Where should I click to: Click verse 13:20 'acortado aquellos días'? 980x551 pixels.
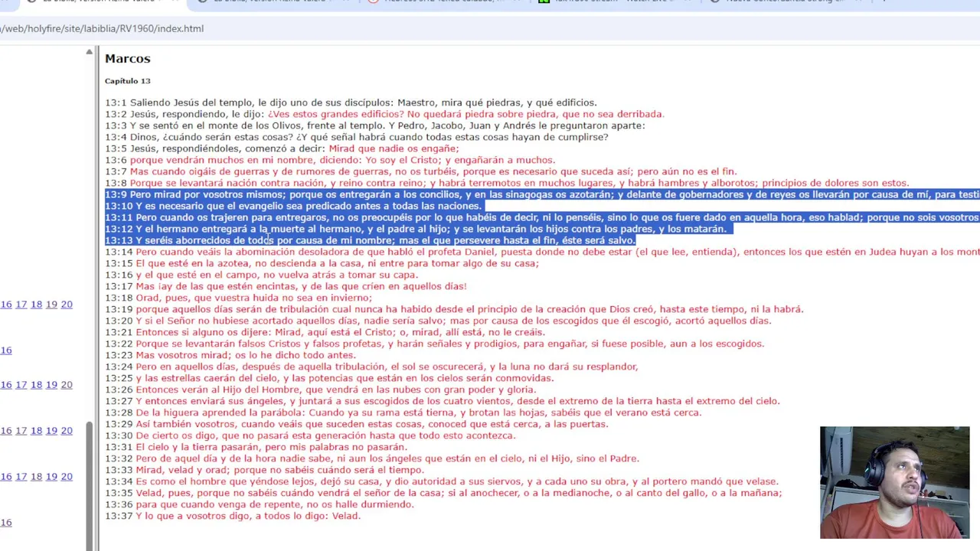coord(438,321)
